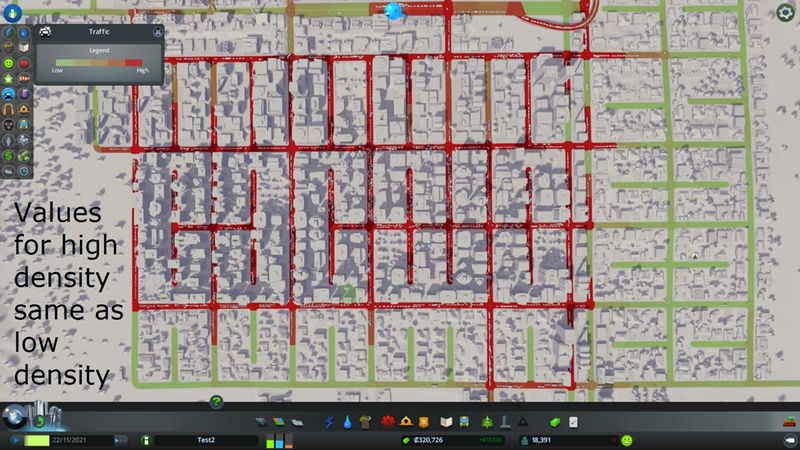Toggle the Electricity info view

coord(9,31)
